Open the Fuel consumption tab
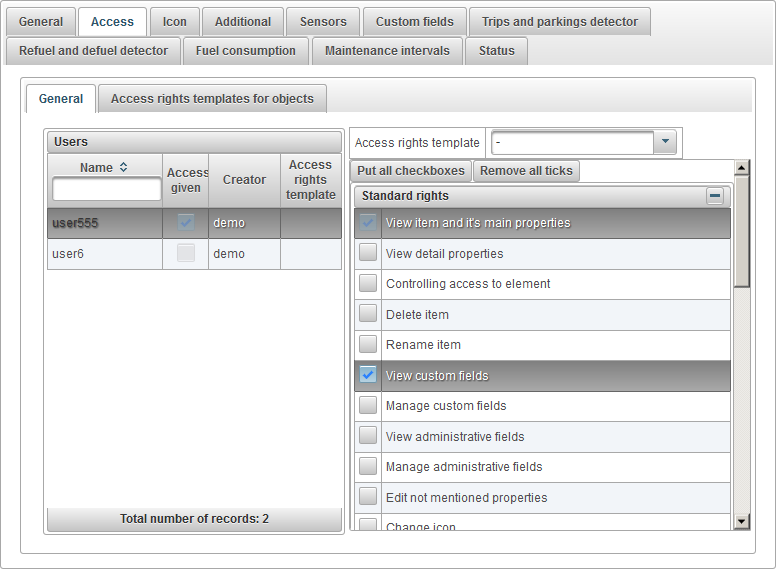 (246, 51)
